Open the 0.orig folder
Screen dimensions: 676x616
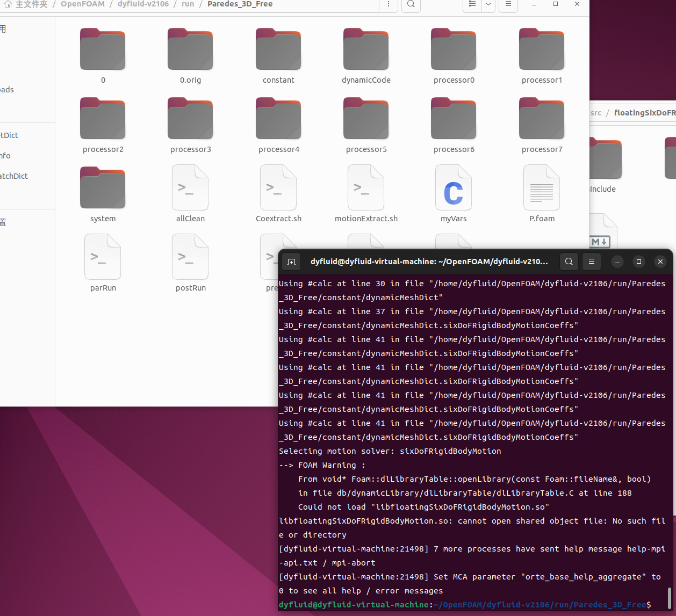coord(190,49)
